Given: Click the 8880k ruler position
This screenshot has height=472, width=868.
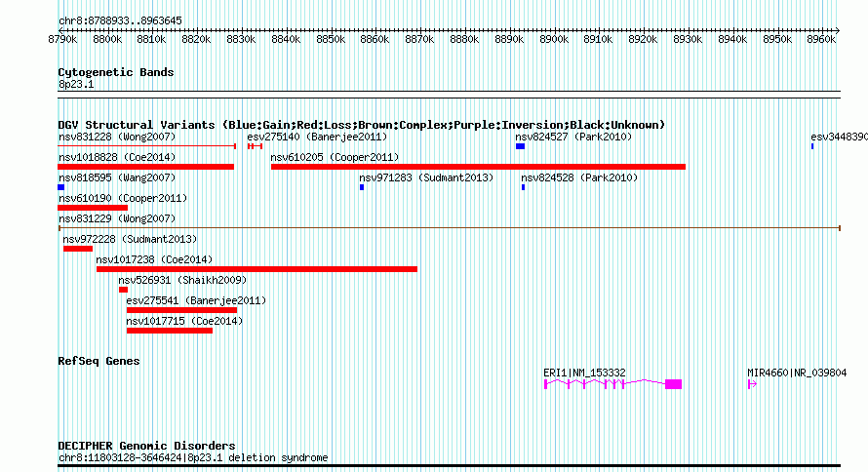Looking at the screenshot, I should coord(464,39).
